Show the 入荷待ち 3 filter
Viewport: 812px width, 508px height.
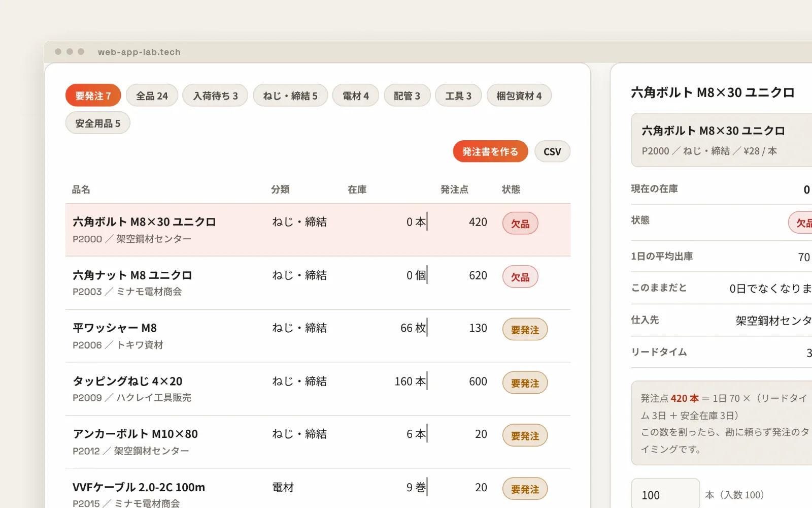[215, 96]
